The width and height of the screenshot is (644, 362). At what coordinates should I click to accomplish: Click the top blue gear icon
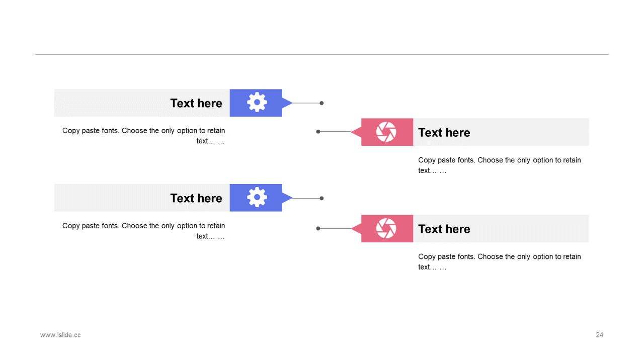pos(257,103)
